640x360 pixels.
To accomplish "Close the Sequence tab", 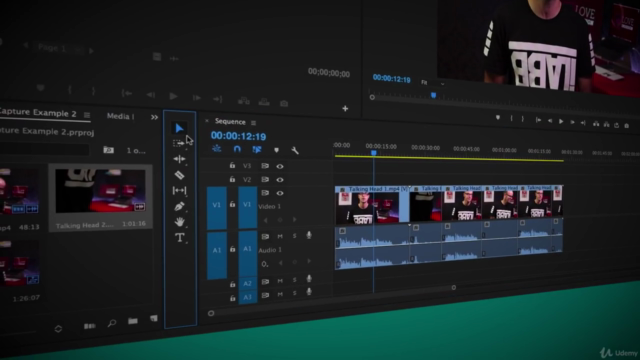I will pos(207,121).
